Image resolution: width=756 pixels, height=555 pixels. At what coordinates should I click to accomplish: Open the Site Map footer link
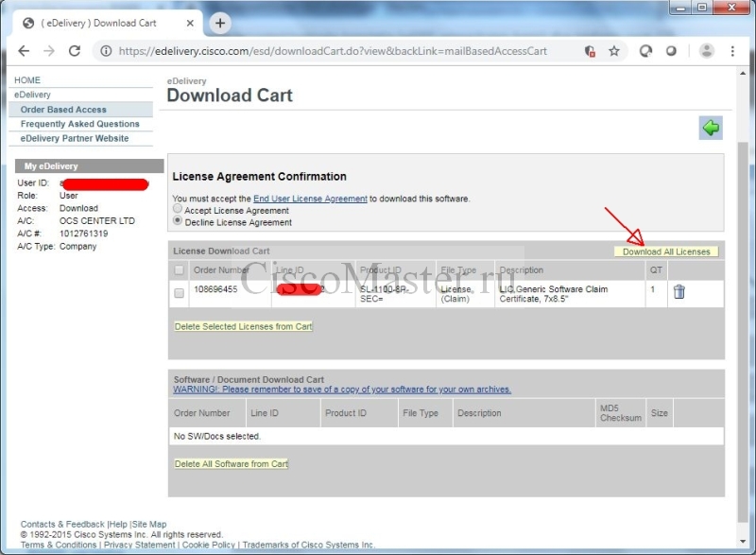pyautogui.click(x=149, y=524)
